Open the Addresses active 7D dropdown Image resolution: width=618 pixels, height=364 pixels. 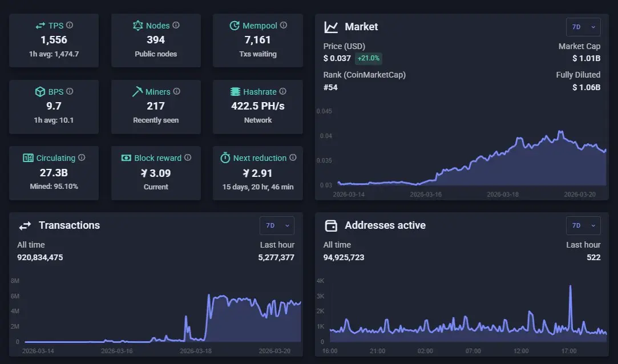pos(583,225)
